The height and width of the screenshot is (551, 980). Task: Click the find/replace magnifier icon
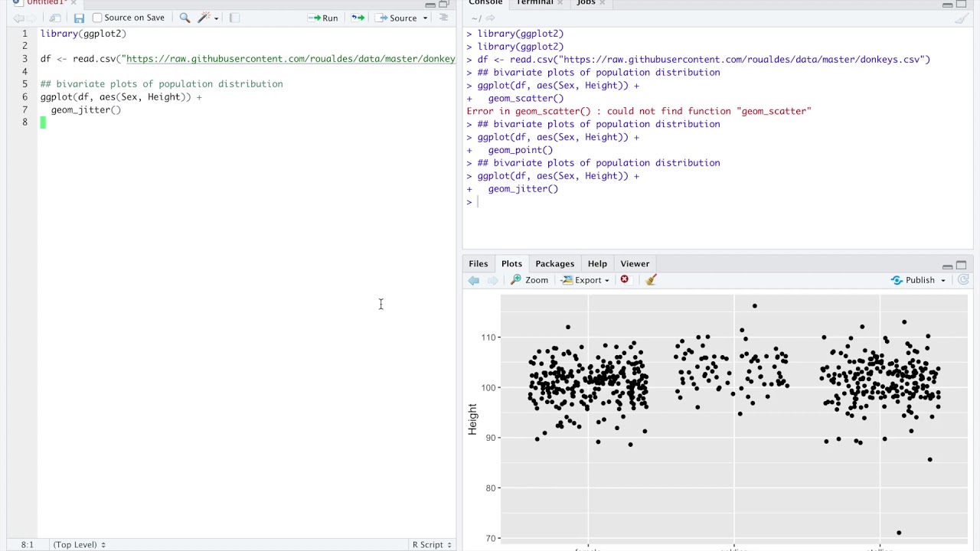185,18
